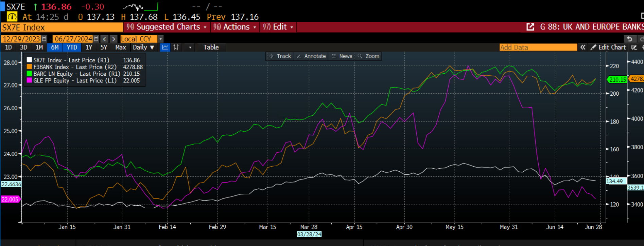Click the Edit Chart button
Viewport: 644px width, 246px height.
608,48
